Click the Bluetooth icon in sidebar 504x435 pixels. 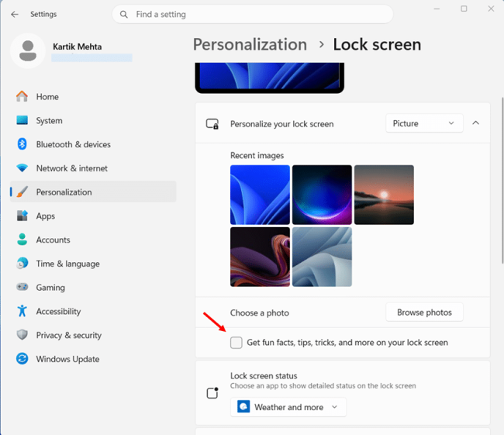22,144
